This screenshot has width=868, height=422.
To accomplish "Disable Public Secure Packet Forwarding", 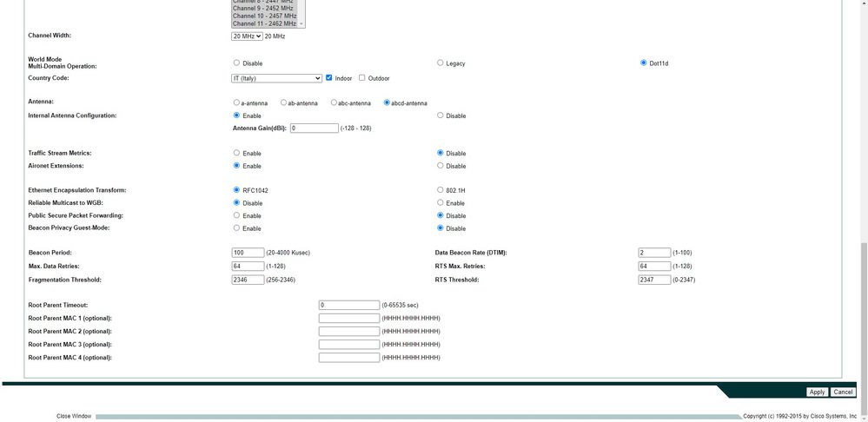I will click(441, 215).
